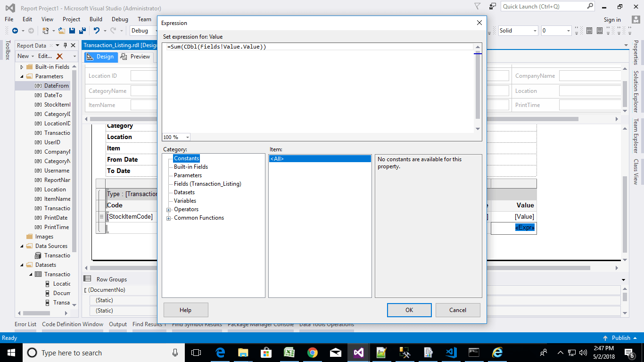Open Visual Studio icon in taskbar
Screen dimensions: 644x362
coord(358,353)
